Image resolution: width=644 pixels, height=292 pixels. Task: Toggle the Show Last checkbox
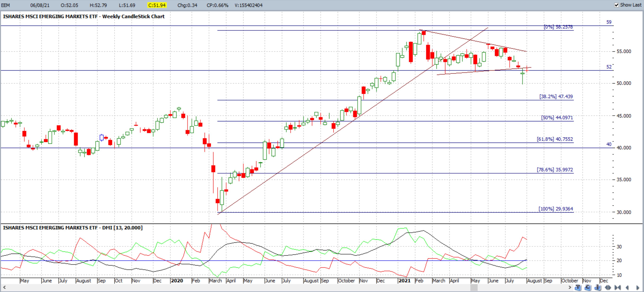(617, 5)
